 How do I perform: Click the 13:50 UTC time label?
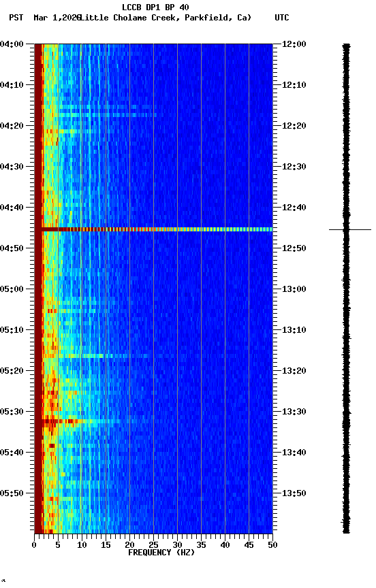tap(294, 493)
